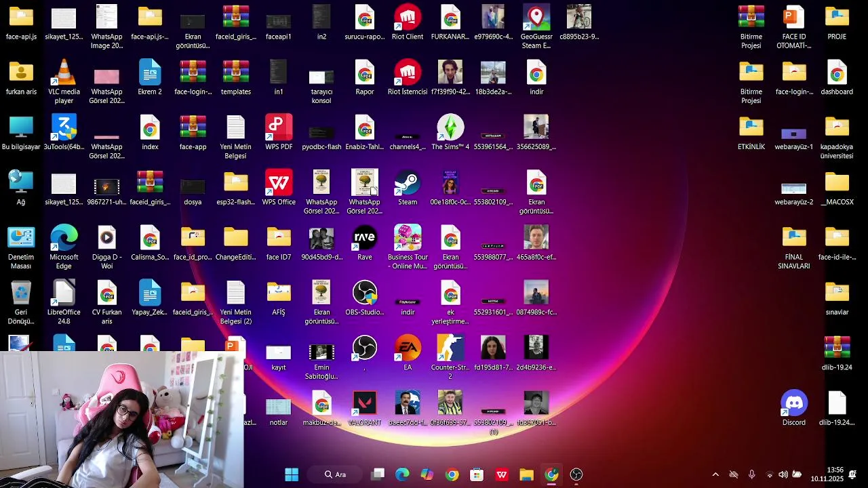Open the Bitirme Projesi folder
The height and width of the screenshot is (488, 868).
tap(751, 82)
